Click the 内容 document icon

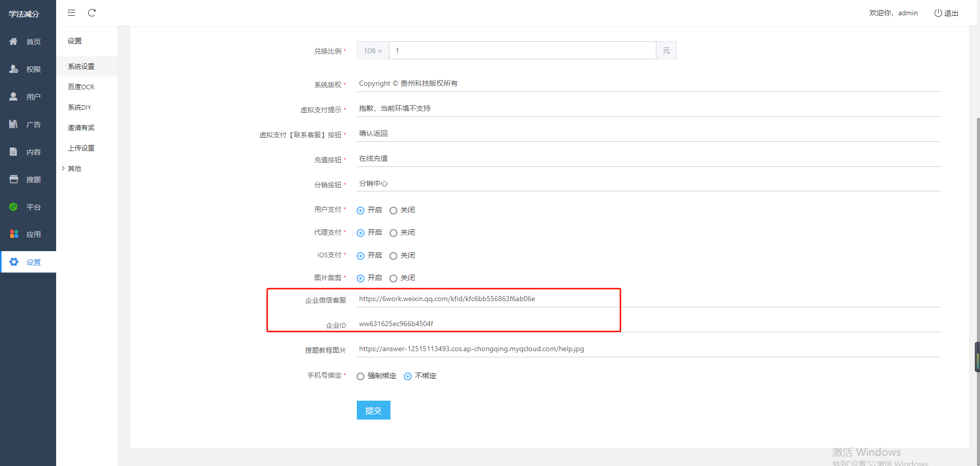click(14, 152)
